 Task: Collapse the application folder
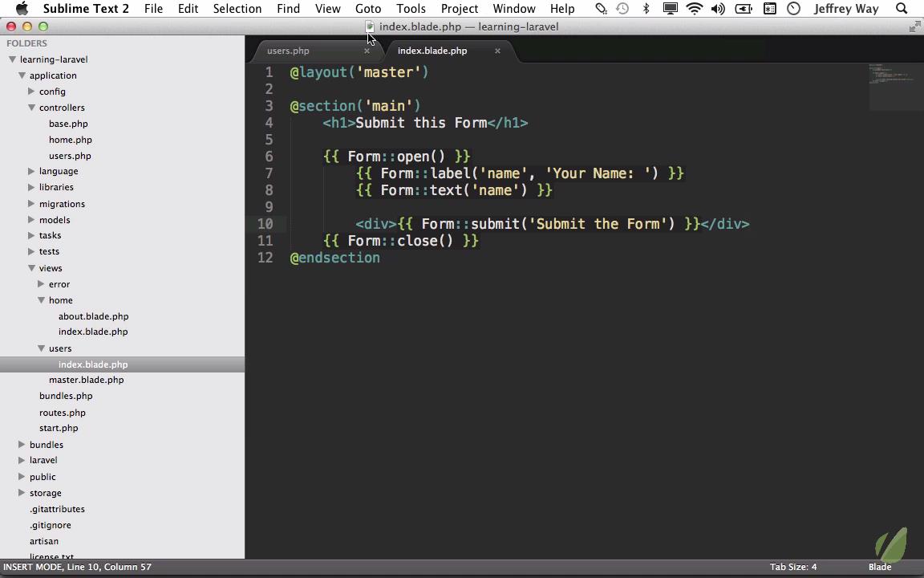(x=22, y=75)
